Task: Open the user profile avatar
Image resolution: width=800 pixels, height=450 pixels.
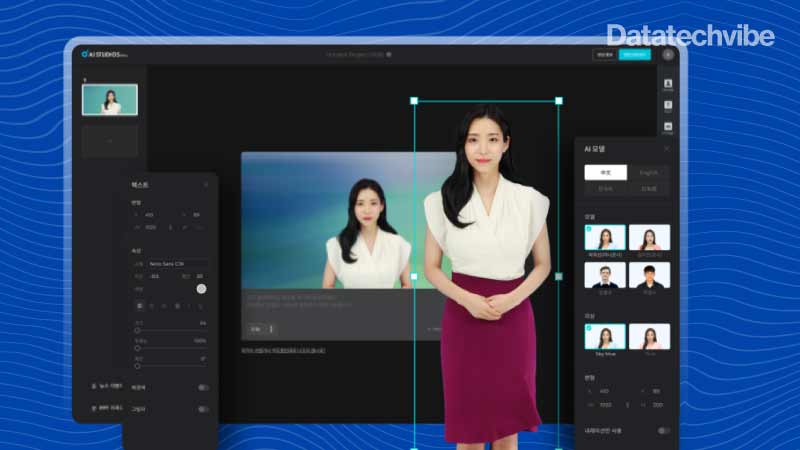Action: [x=668, y=55]
